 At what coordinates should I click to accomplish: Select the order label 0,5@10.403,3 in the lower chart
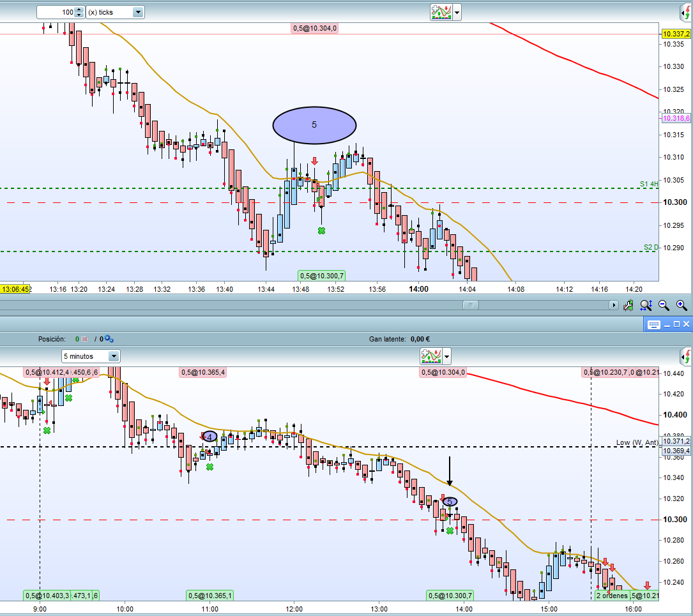47,596
